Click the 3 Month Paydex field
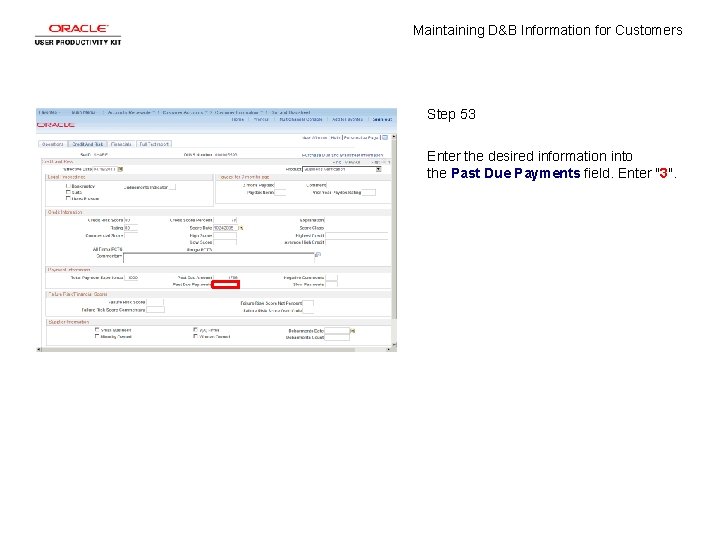 pos(281,185)
